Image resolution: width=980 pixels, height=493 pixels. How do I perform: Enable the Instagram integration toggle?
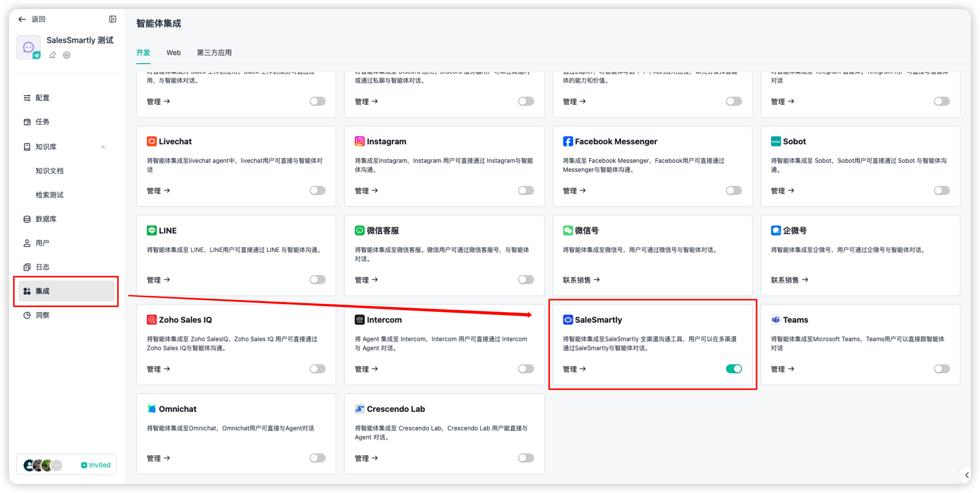[x=526, y=190]
